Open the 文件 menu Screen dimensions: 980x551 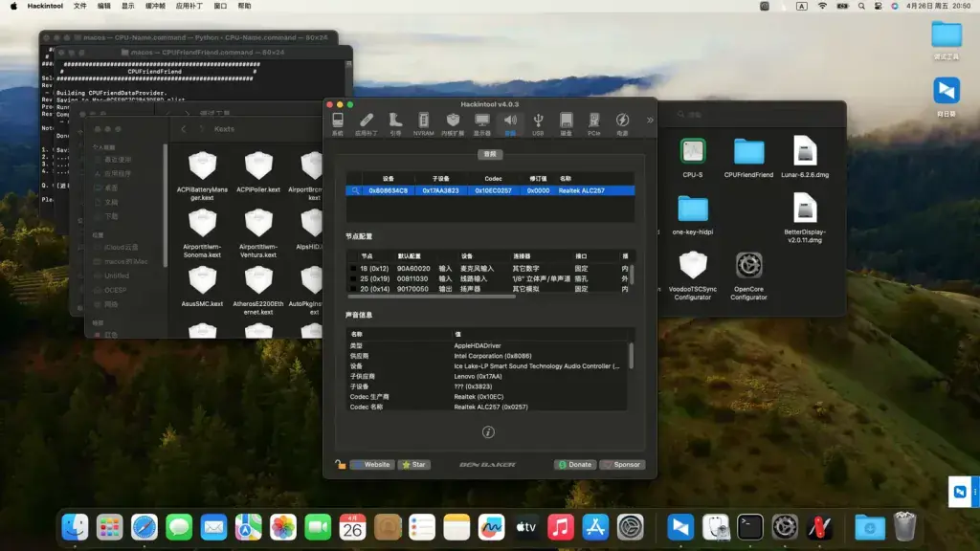coord(80,7)
